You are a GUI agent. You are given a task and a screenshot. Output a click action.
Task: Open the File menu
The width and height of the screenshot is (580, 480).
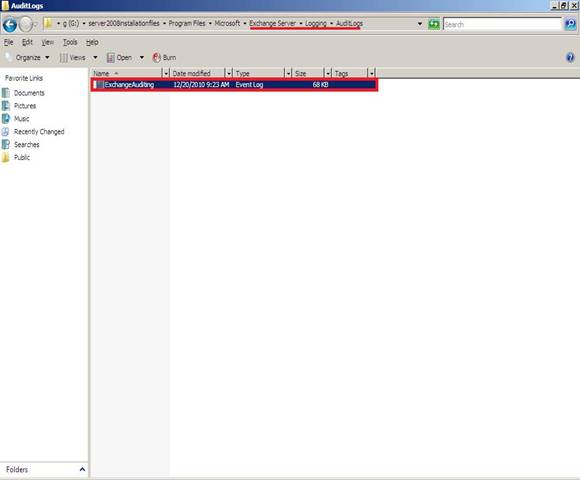click(9, 42)
